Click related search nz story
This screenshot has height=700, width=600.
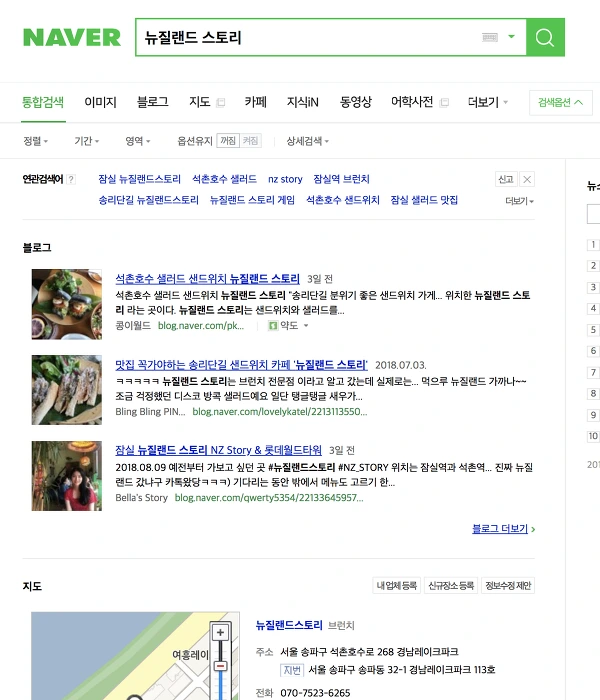click(285, 179)
